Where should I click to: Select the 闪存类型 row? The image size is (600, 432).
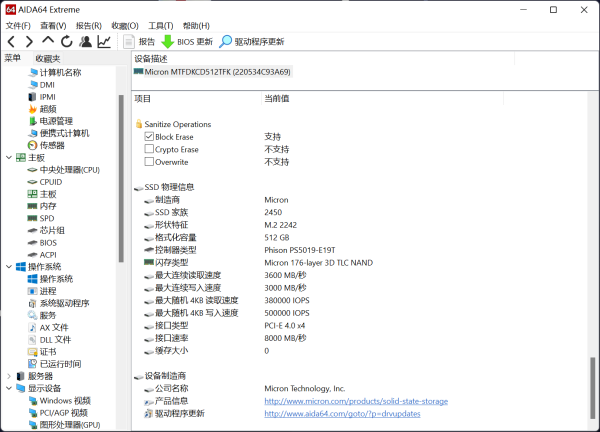(258, 262)
